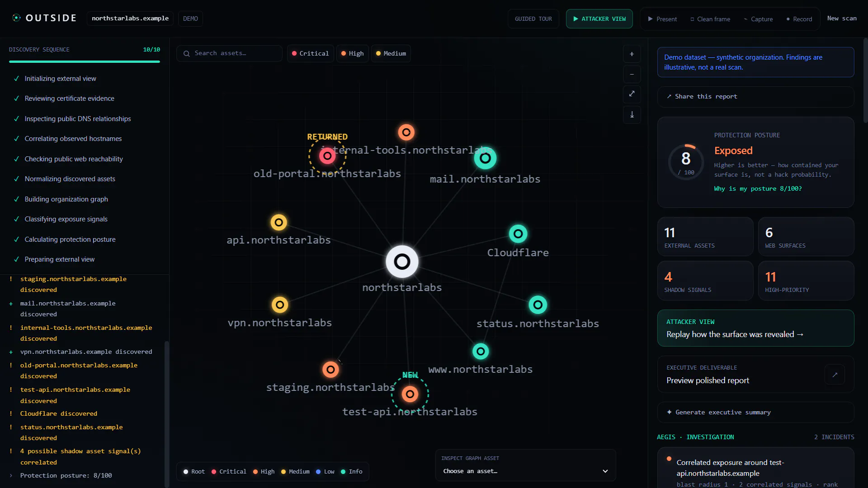Image resolution: width=868 pixels, height=488 pixels.
Task: Expand graph to fullscreen with arrows icon
Action: tap(632, 94)
